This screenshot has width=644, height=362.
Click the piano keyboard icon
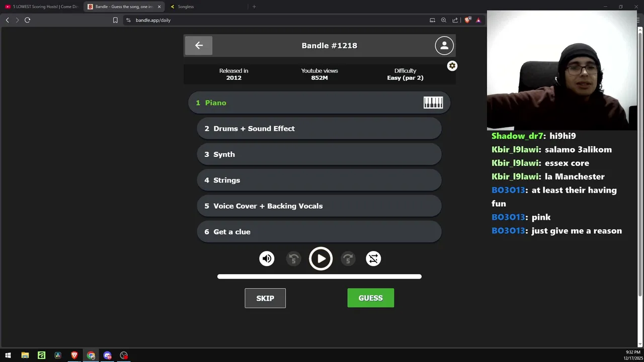tap(433, 103)
